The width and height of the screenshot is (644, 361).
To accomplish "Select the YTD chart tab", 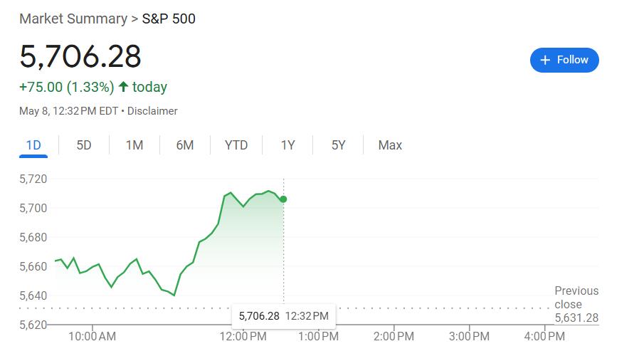I will 236,145.
